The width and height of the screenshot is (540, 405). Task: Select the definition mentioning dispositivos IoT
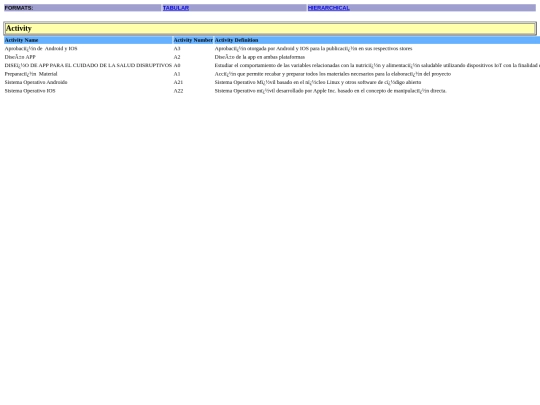pos(377,65)
